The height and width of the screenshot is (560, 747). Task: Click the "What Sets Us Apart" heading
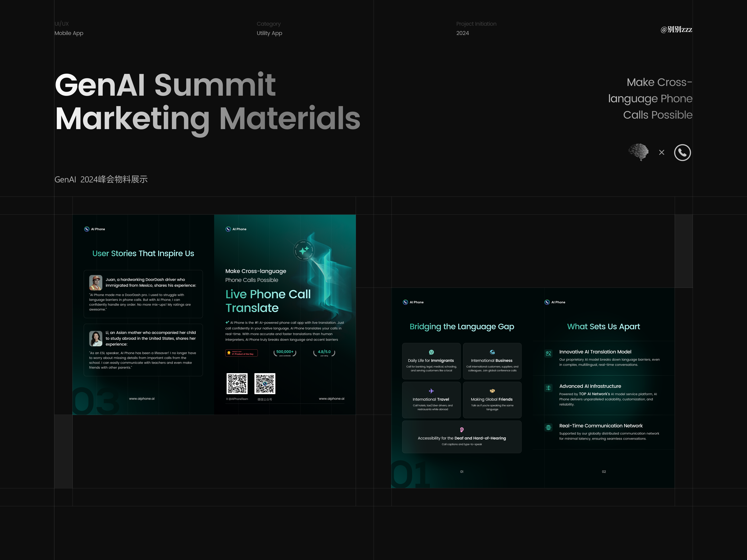603,327
